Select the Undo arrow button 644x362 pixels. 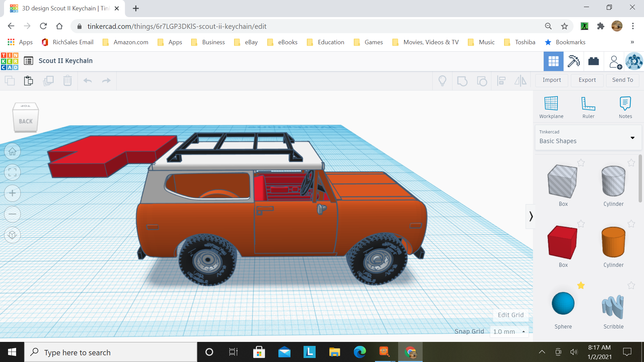click(87, 80)
